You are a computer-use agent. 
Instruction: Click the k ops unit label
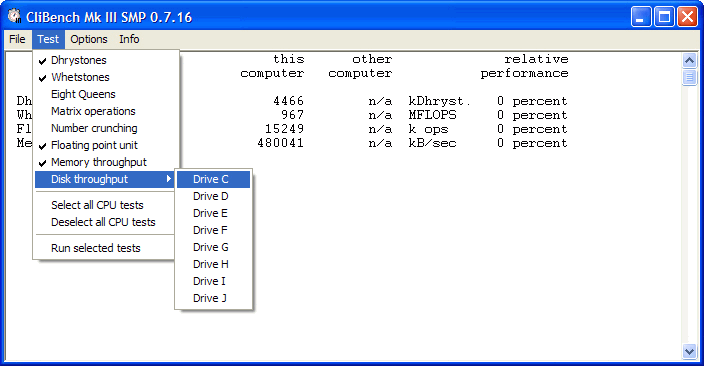(x=428, y=129)
